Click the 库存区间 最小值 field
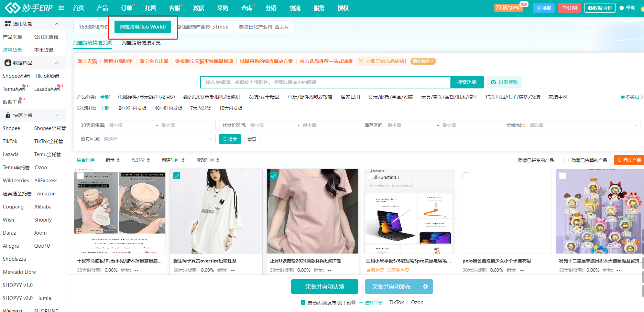The width and height of the screenshot is (644, 312). tap(410, 125)
